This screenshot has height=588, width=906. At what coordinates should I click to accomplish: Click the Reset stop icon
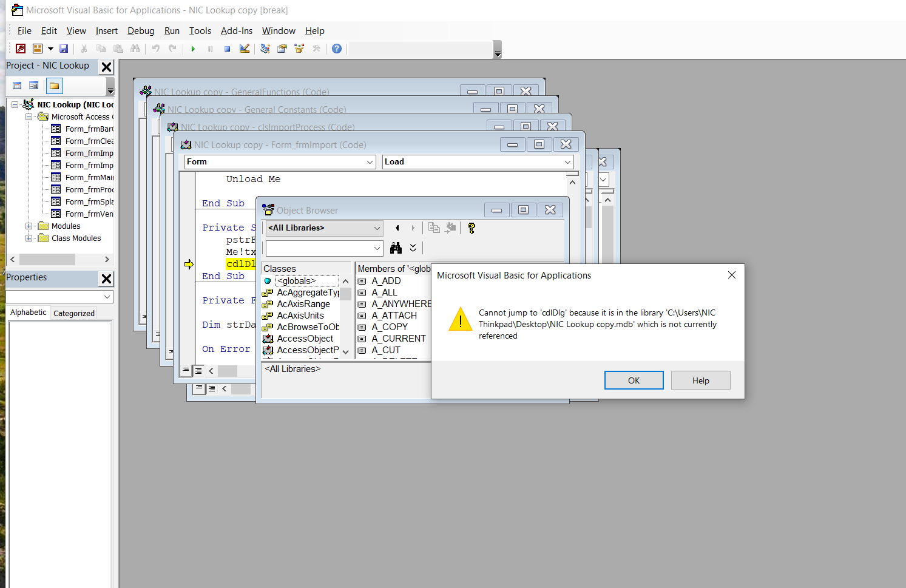[227, 49]
